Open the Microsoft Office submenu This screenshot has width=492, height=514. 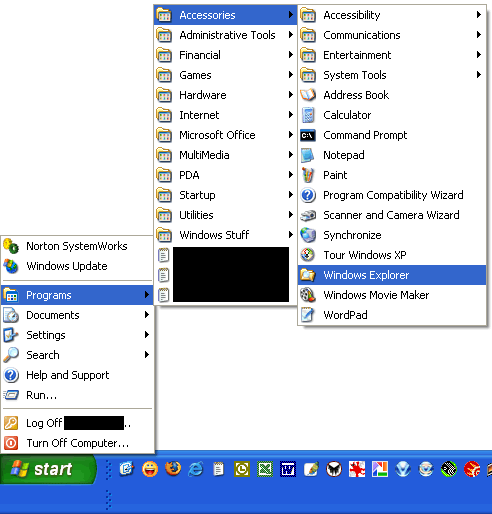point(225,135)
